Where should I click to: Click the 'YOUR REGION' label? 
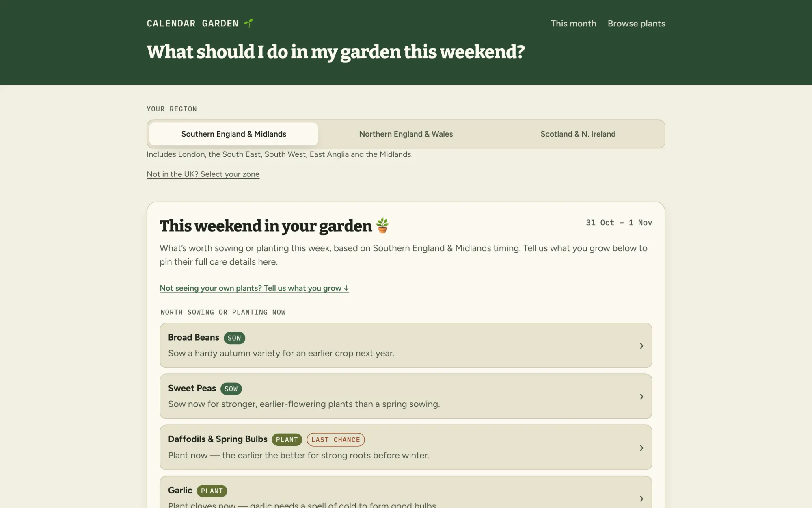(172, 109)
